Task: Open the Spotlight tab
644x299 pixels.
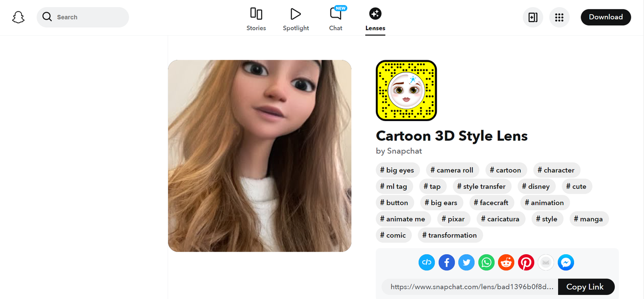Action: [296, 20]
